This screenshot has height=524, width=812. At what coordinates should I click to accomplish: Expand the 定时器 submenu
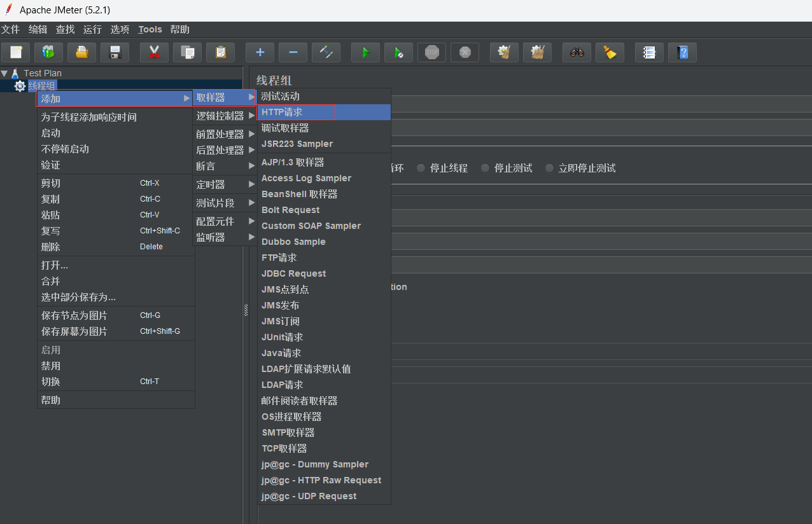tap(225, 184)
